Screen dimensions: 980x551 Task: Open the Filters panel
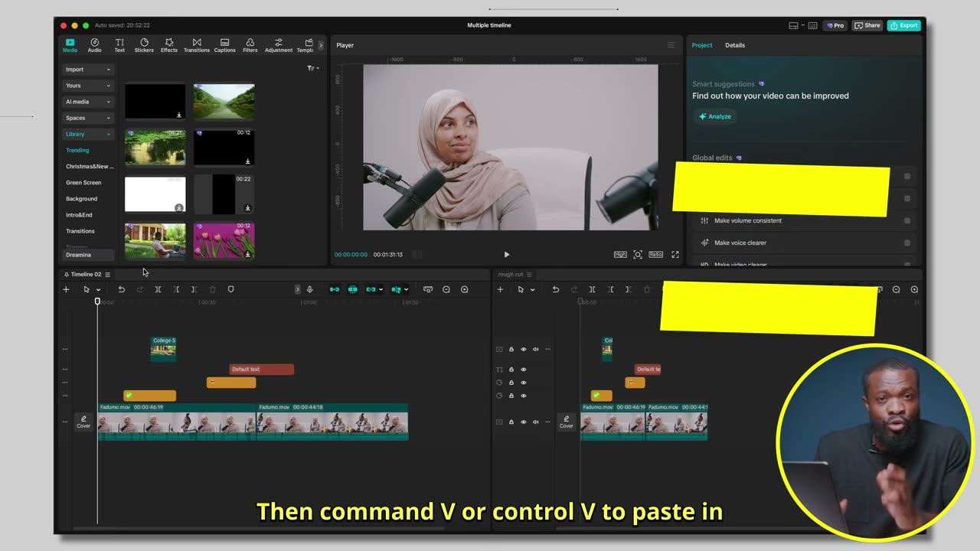coord(250,45)
